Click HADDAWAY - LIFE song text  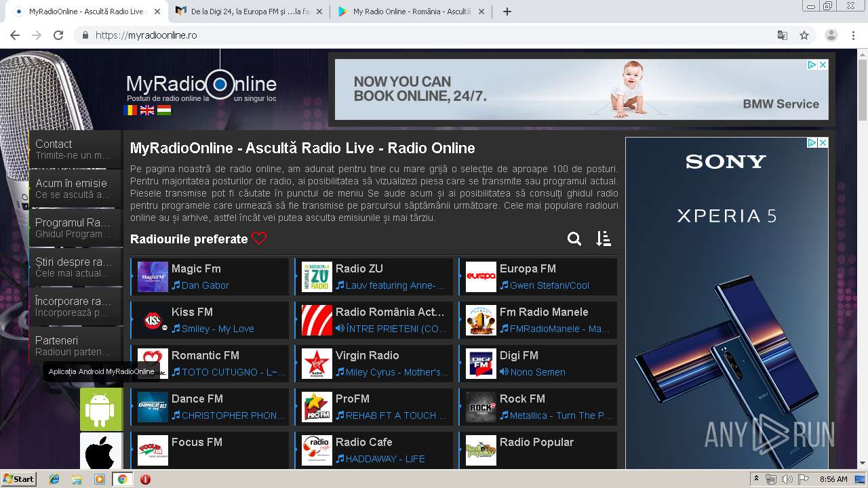pyautogui.click(x=385, y=459)
